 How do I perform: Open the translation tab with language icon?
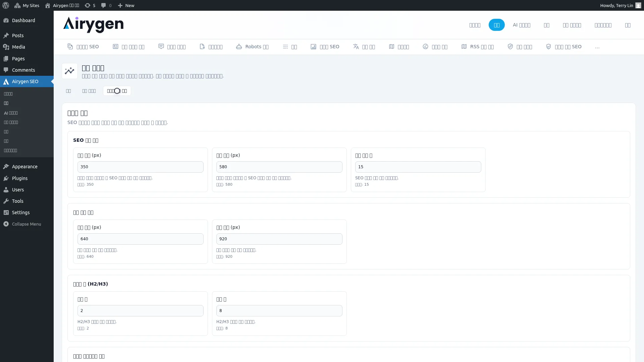364,47
